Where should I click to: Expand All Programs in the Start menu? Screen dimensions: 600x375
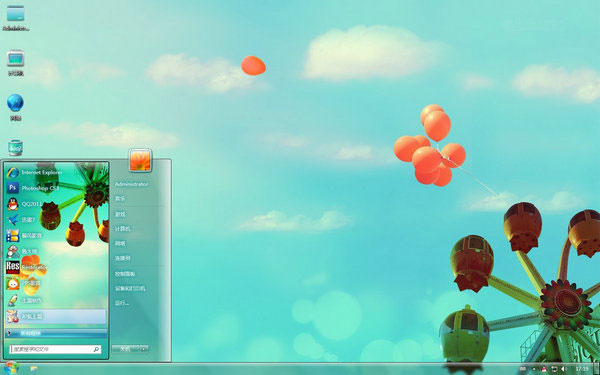(x=56, y=333)
